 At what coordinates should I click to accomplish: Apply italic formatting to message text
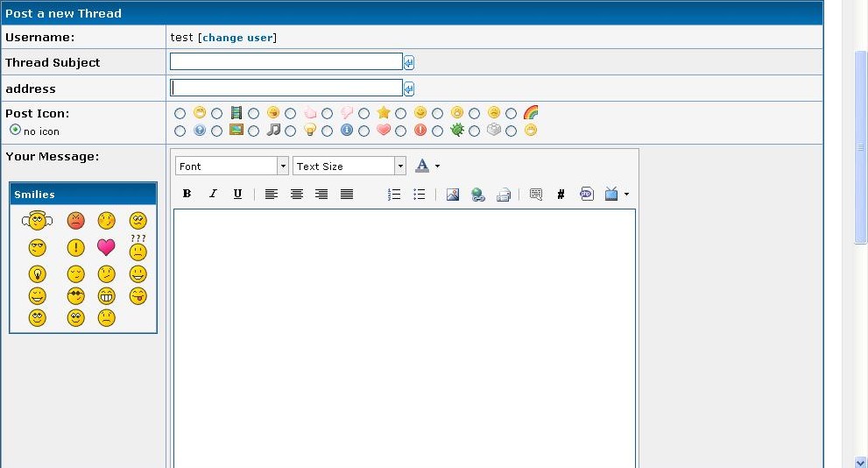[x=212, y=195]
